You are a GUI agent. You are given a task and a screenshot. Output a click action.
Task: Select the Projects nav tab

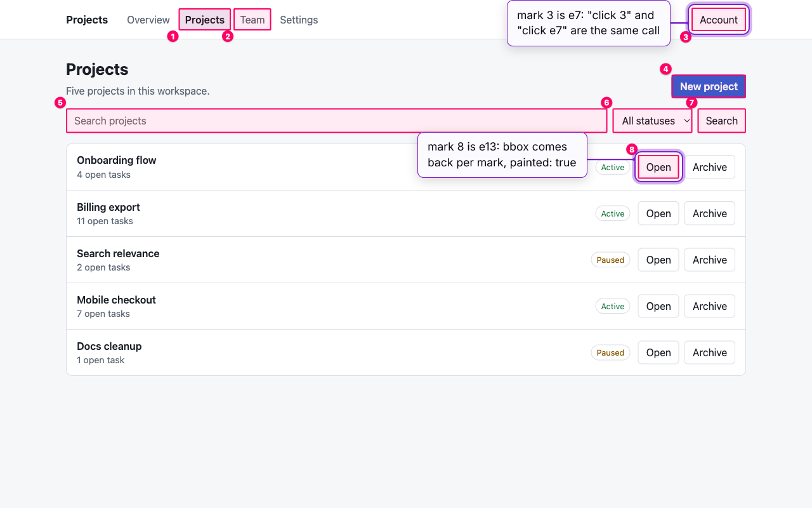click(205, 20)
